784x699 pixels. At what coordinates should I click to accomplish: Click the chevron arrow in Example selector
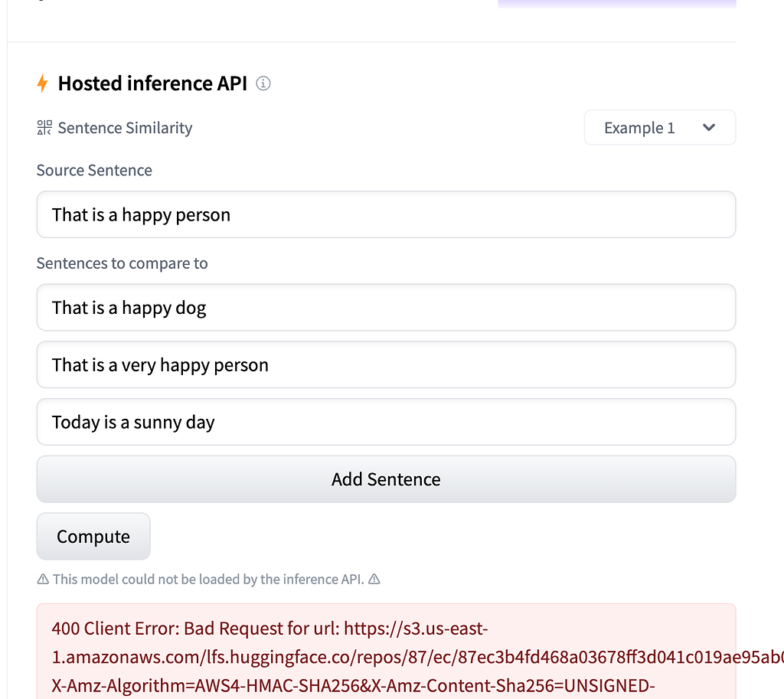click(x=708, y=128)
